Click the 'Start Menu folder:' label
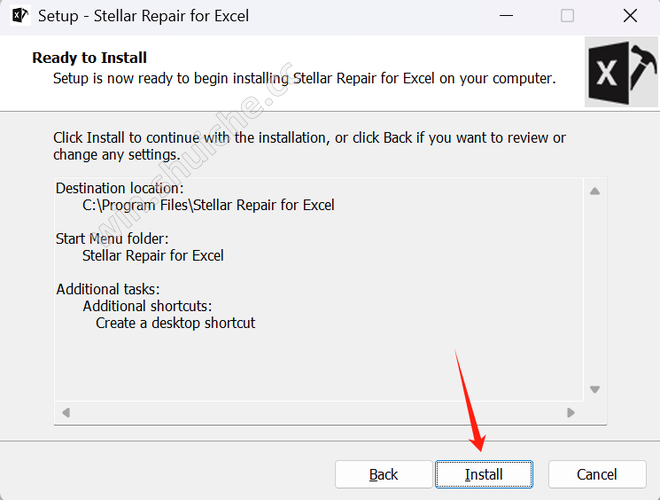Viewport: 660px width, 500px height. click(112, 239)
